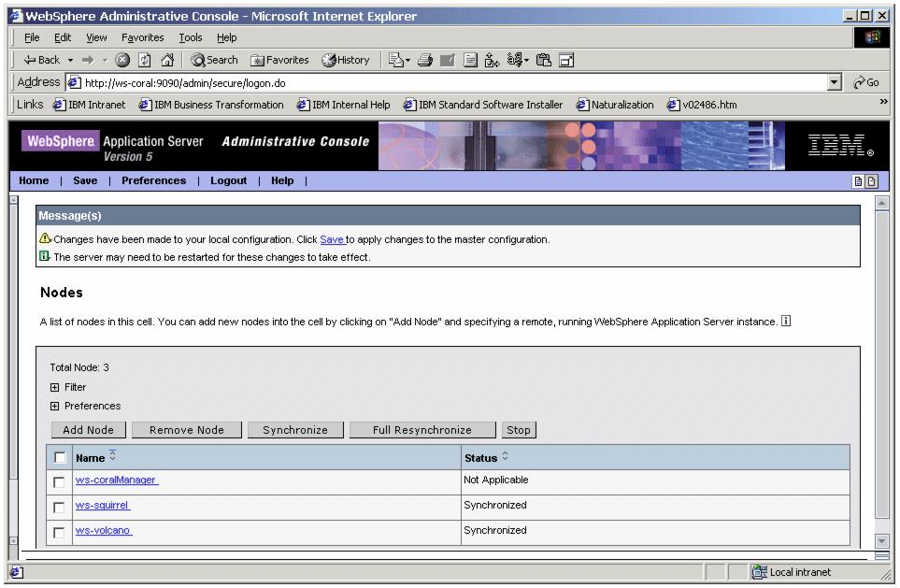Show more Links bar items via chevron
The height and width of the screenshot is (588, 900).
point(883,102)
